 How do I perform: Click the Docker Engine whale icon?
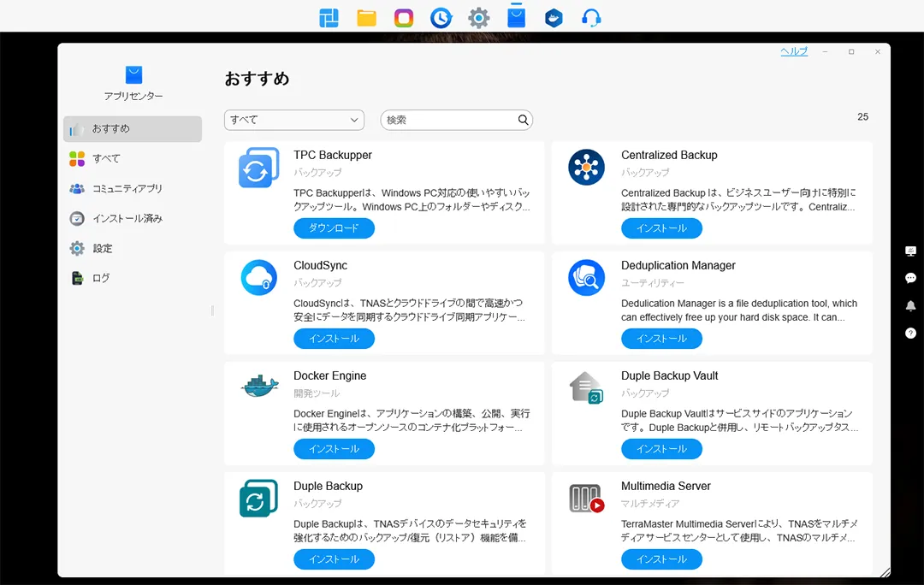[258, 387]
